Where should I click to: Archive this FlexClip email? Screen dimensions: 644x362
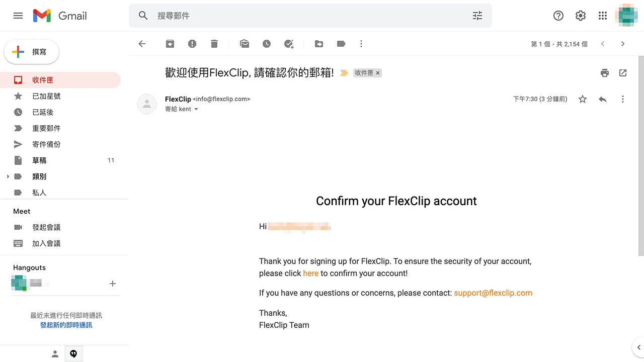pos(170,44)
